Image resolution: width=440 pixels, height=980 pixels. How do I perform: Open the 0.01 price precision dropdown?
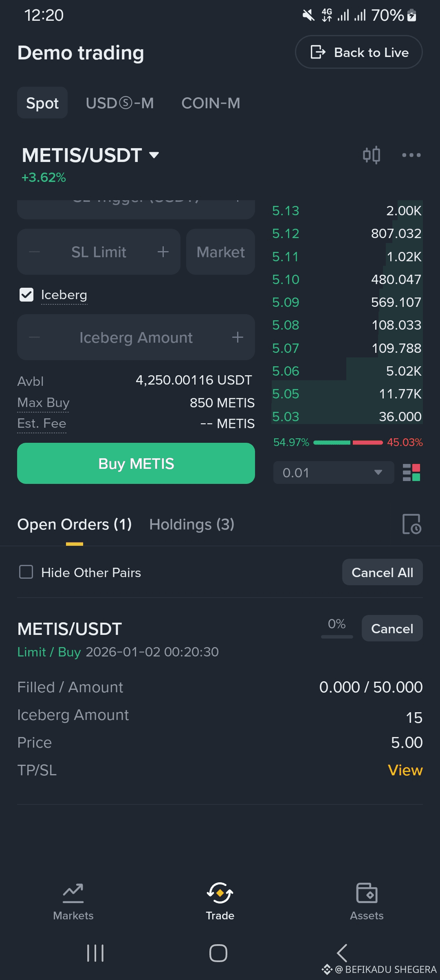click(333, 472)
